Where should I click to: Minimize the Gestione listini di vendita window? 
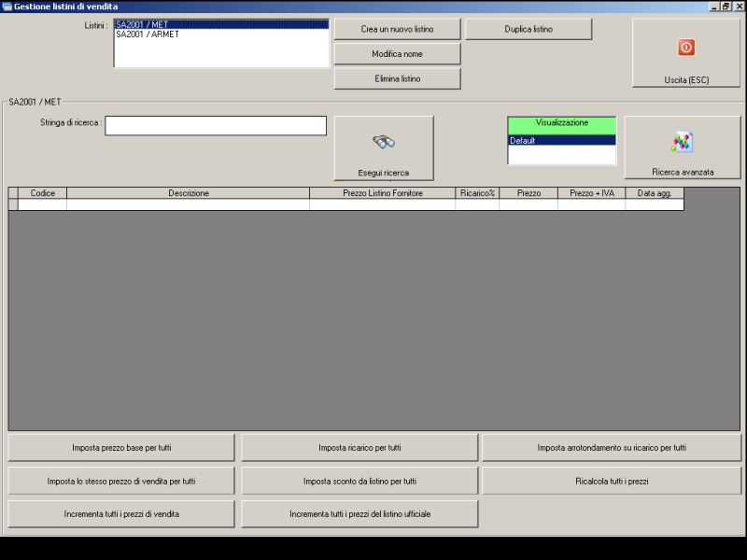coord(714,7)
